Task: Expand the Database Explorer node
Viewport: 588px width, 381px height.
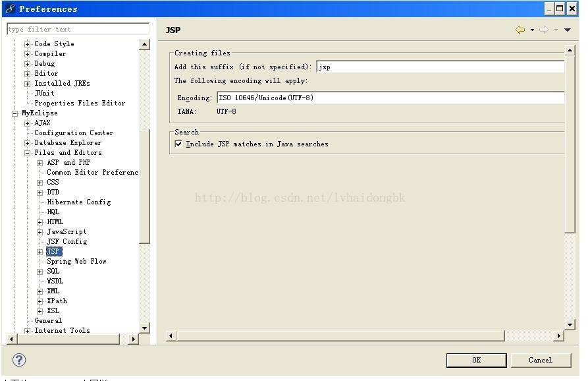Action: coord(28,142)
